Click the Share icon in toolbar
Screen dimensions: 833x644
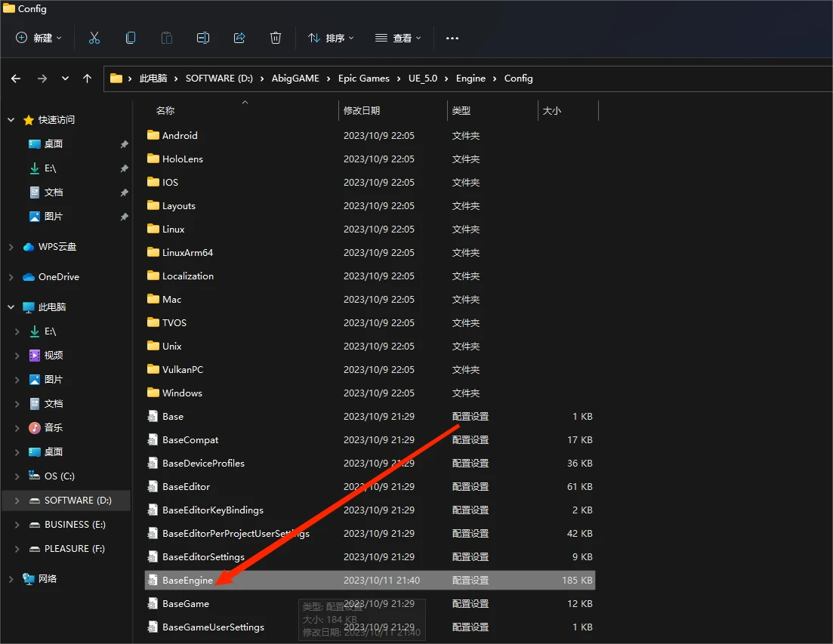pos(239,38)
